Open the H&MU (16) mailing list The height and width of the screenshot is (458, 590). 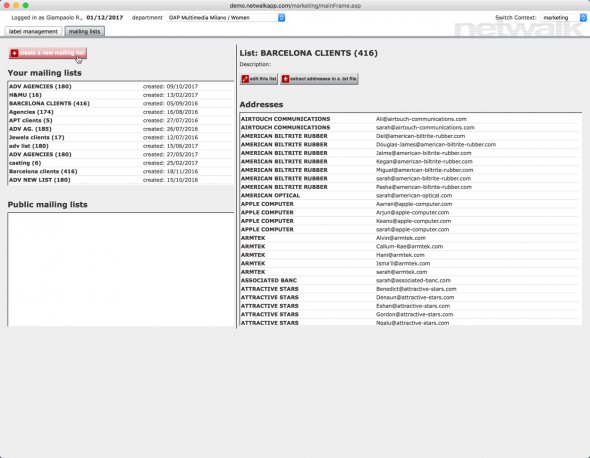(25, 95)
